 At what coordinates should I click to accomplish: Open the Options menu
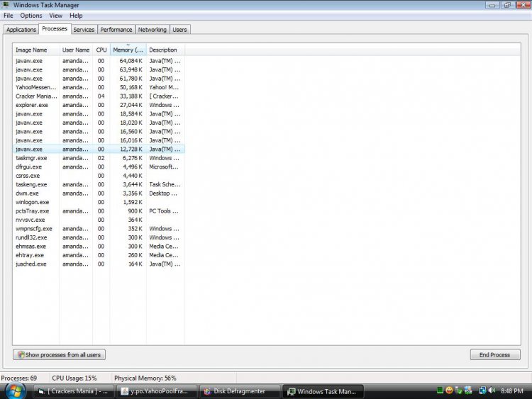[x=31, y=16]
